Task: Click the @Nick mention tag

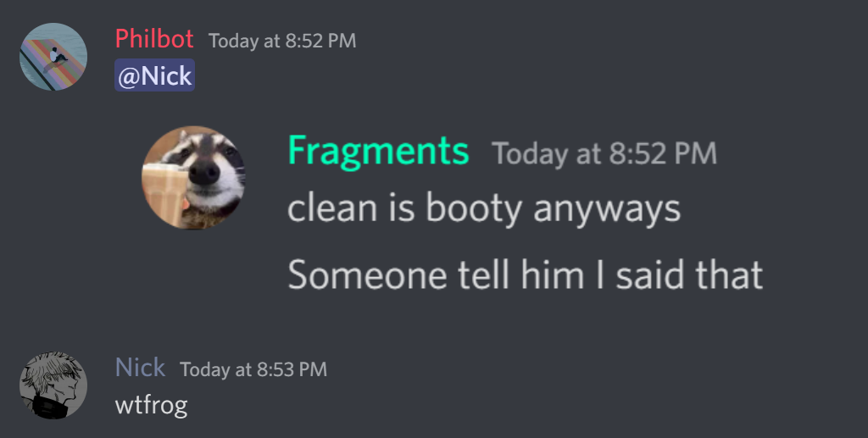Action: 154,75
